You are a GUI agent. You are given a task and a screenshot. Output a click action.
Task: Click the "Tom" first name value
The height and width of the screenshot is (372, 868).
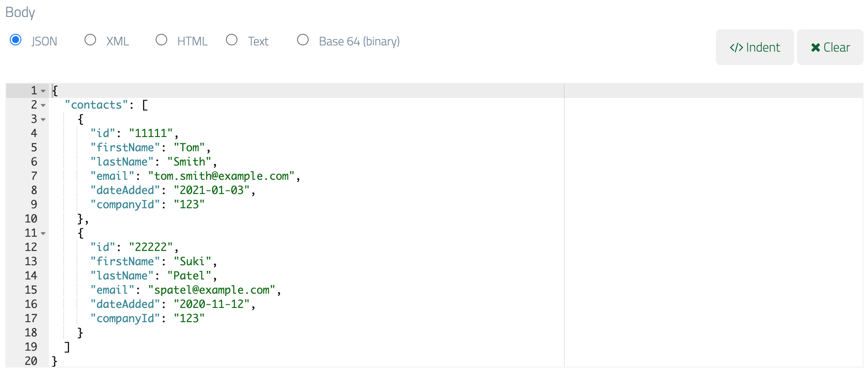pos(189,148)
